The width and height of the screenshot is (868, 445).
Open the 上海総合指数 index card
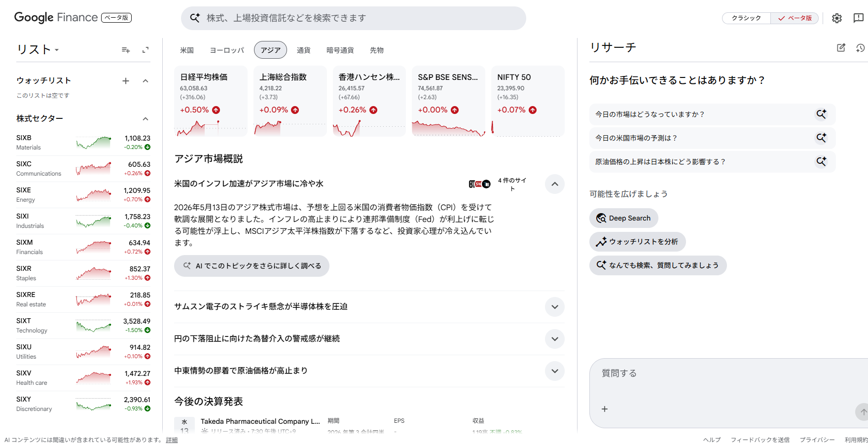click(290, 101)
